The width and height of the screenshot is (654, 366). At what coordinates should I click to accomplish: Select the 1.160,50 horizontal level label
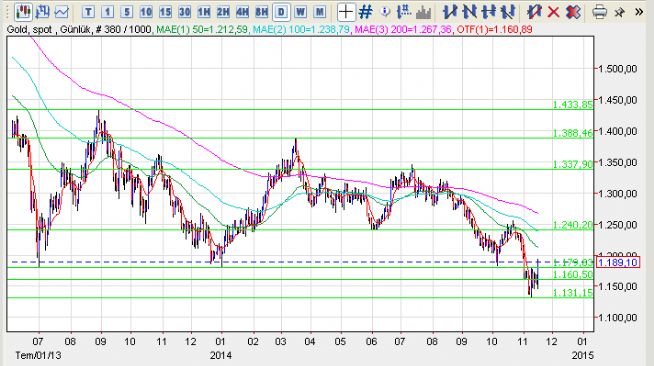[x=573, y=274]
